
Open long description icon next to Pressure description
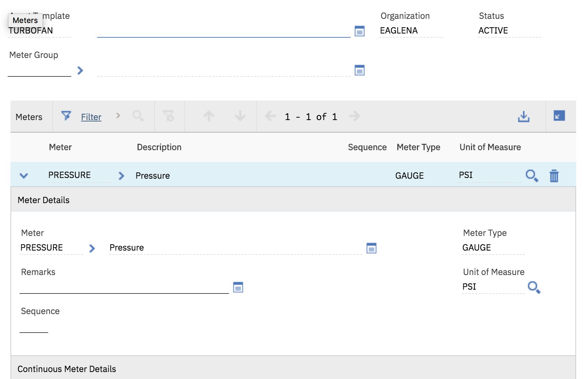pyautogui.click(x=371, y=248)
